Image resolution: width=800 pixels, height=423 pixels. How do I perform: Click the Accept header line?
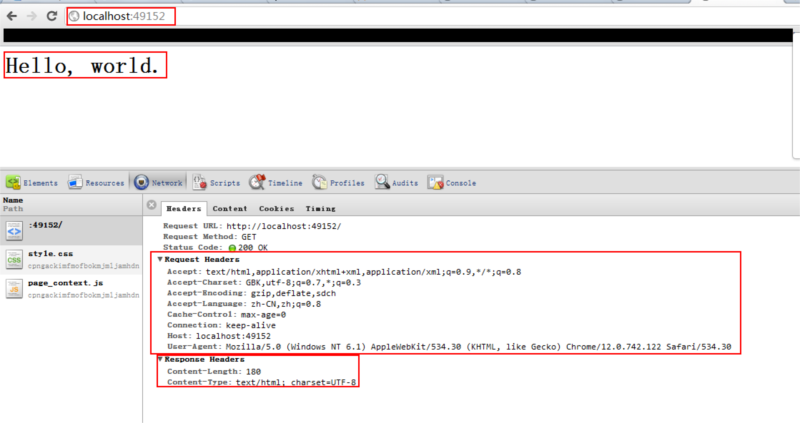click(344, 272)
